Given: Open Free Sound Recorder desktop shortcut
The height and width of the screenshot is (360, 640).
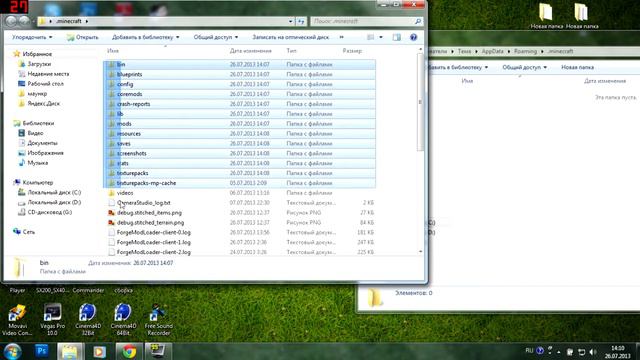Looking at the screenshot, I should click(158, 320).
